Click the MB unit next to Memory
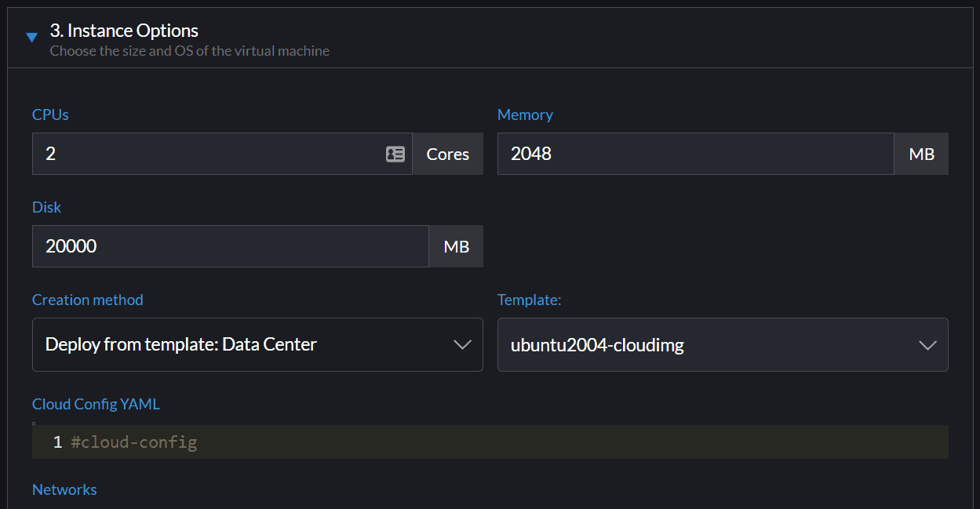The image size is (980, 509). (x=921, y=155)
